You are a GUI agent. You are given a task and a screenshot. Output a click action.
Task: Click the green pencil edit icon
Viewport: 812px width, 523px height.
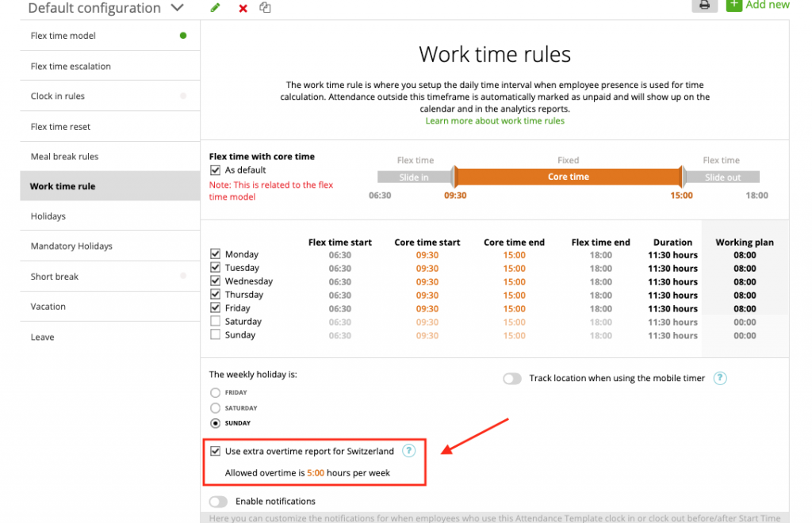click(x=215, y=8)
